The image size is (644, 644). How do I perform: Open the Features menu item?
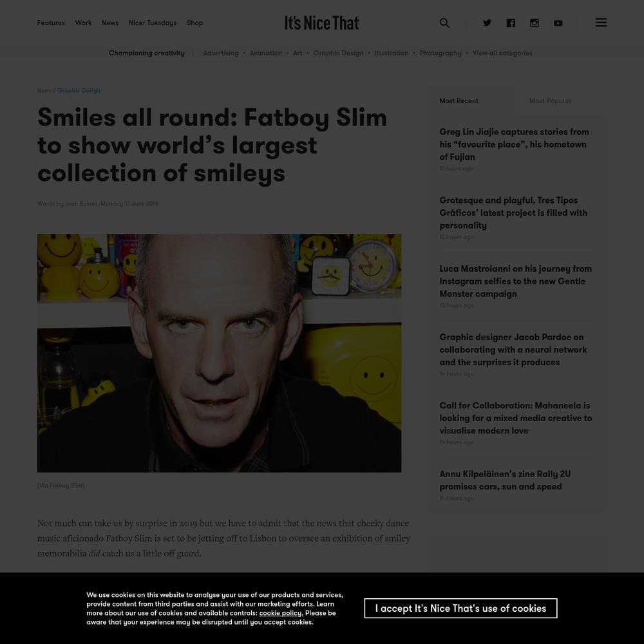pos(51,23)
